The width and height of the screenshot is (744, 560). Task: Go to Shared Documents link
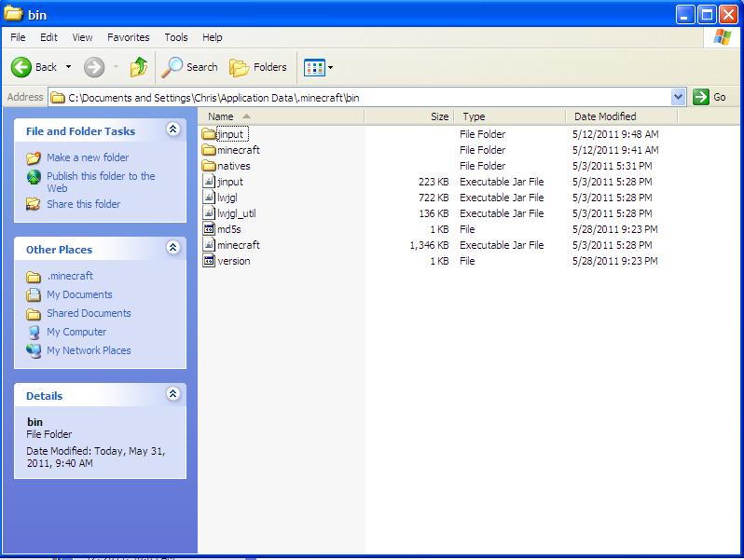pos(89,313)
